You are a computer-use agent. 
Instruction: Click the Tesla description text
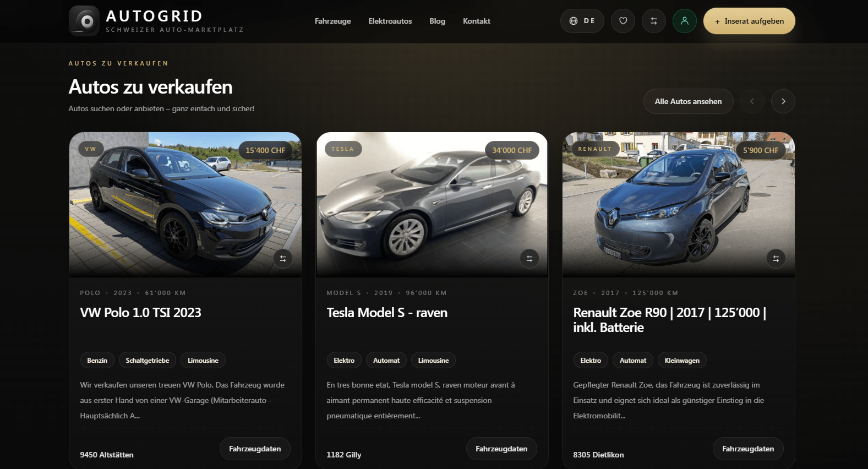point(421,400)
